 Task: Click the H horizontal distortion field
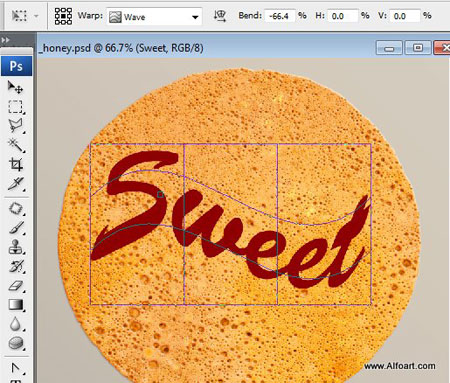click(x=342, y=16)
